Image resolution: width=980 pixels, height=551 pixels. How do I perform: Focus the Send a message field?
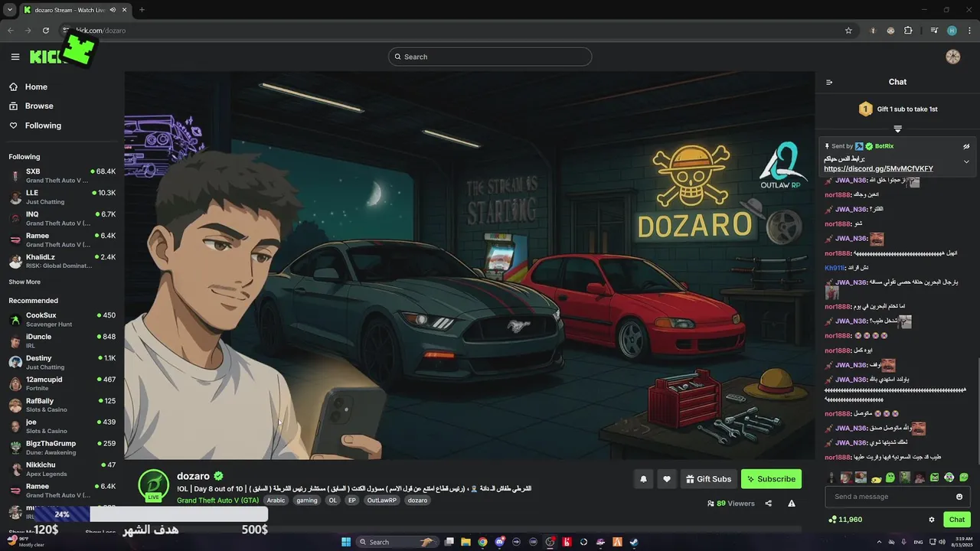point(896,497)
